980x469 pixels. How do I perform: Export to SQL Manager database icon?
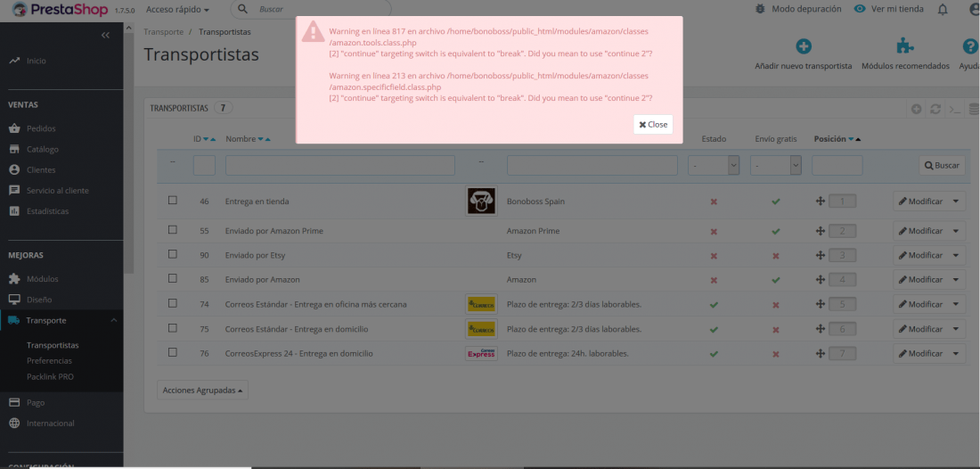click(x=973, y=110)
